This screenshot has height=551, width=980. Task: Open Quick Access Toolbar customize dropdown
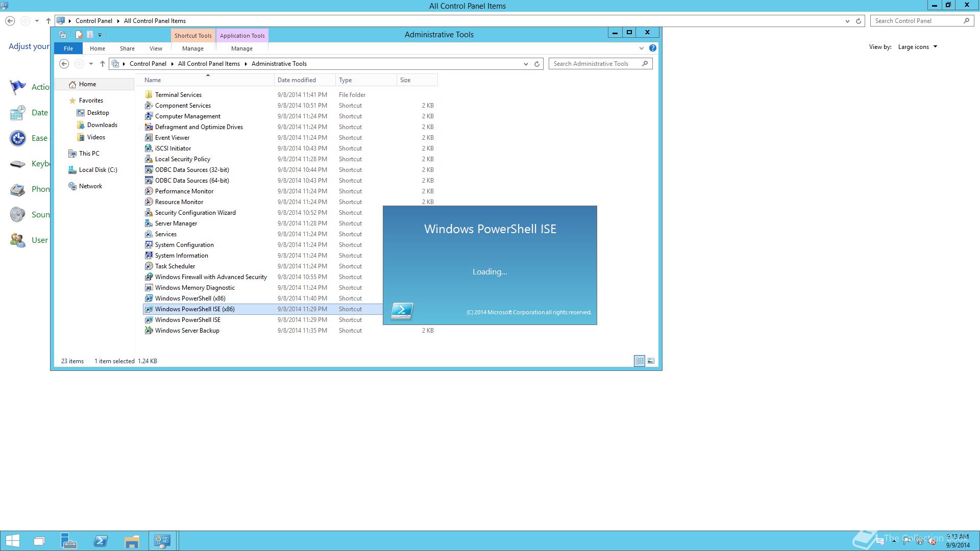[x=100, y=35]
